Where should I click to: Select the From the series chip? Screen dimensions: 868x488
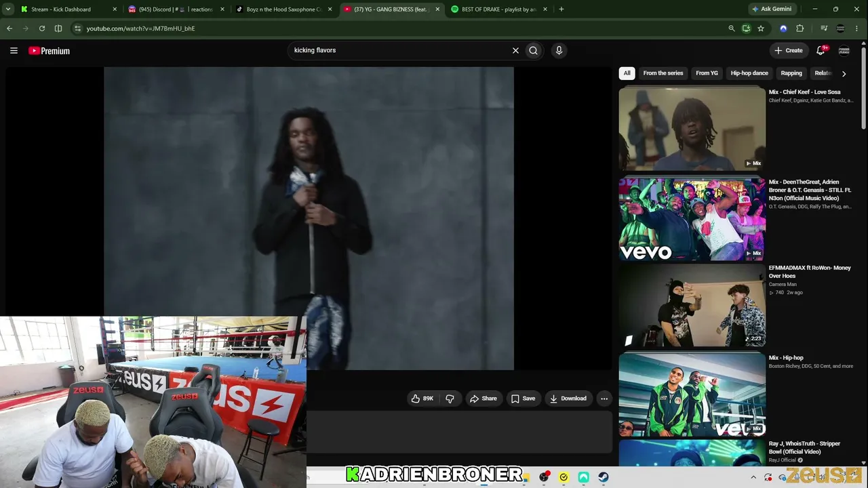click(x=663, y=73)
